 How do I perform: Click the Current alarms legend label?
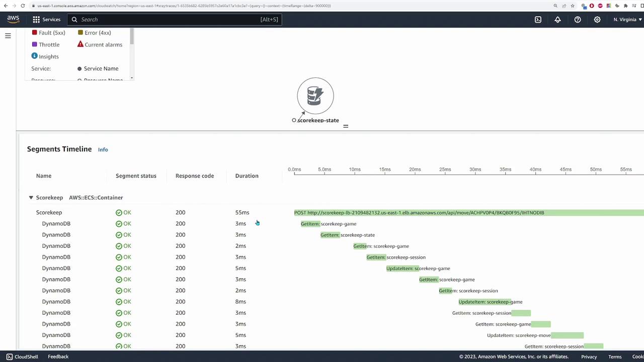tap(104, 44)
